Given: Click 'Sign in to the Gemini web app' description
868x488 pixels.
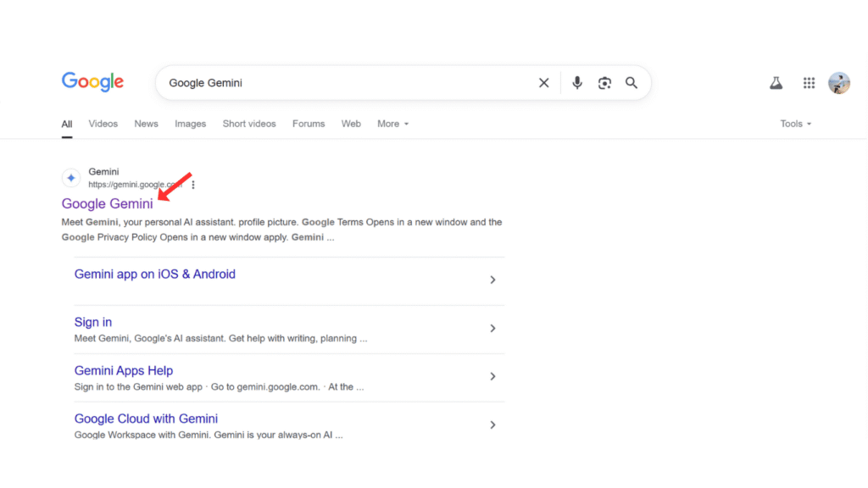Looking at the screenshot, I should tap(220, 386).
